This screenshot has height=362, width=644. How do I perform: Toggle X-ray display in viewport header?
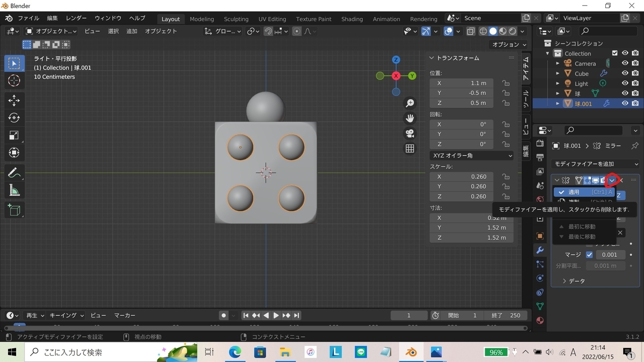point(471,32)
